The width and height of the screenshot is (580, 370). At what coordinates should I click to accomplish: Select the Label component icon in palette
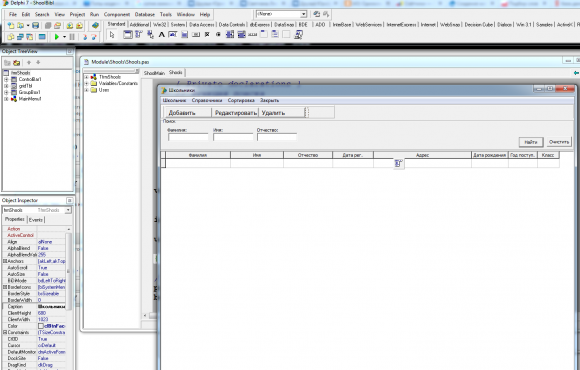162,34
